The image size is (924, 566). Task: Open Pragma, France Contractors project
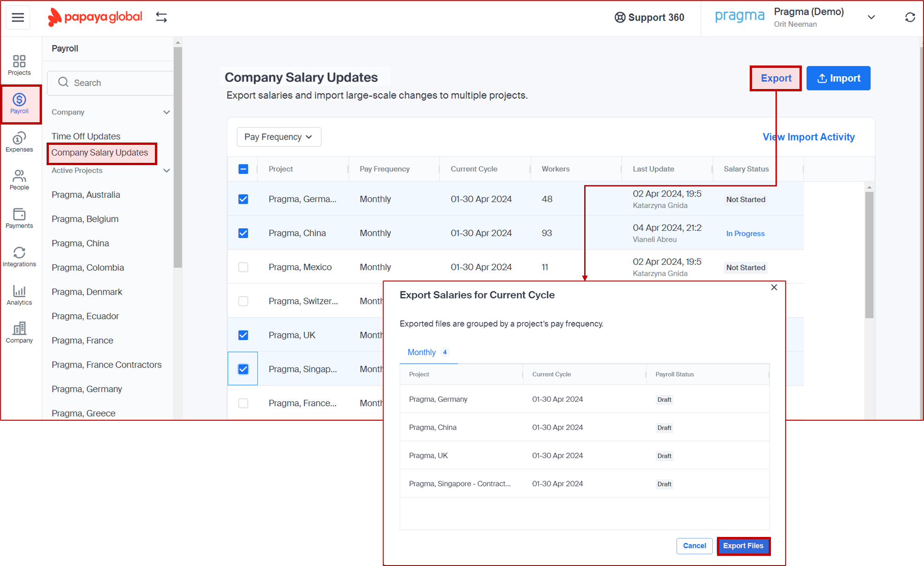[107, 364]
